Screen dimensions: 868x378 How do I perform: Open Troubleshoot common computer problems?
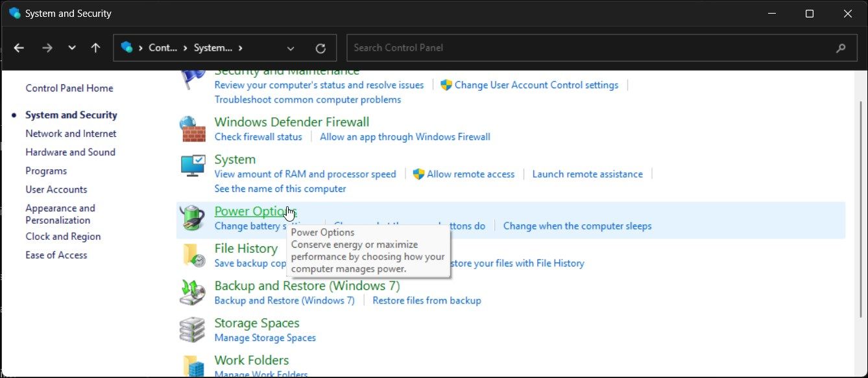coord(307,99)
